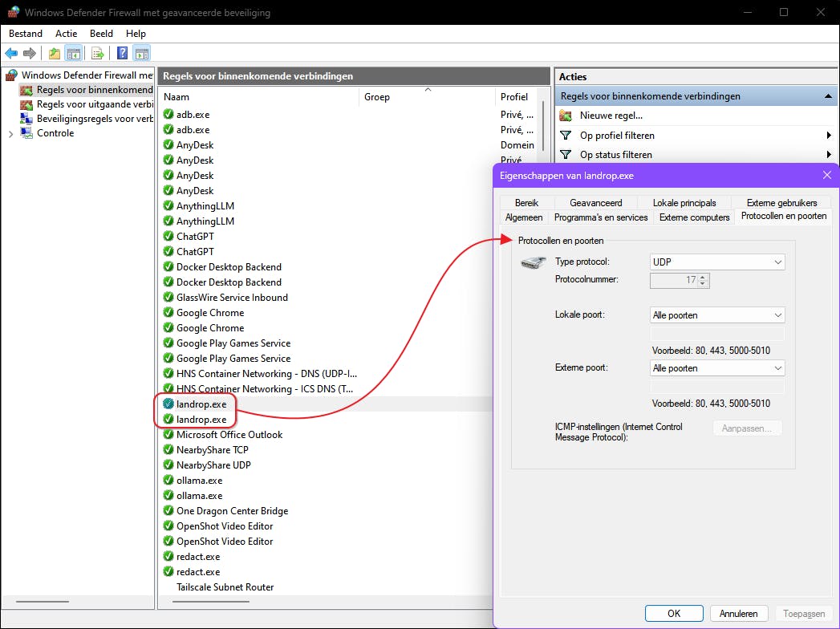Click the Lokale poort text field below dropdown
This screenshot has width=840, height=629.
[x=717, y=335]
